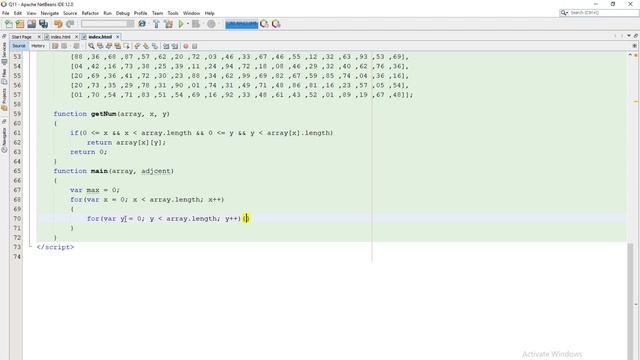
Task: Run the project with the green play icon
Action: [181, 24]
